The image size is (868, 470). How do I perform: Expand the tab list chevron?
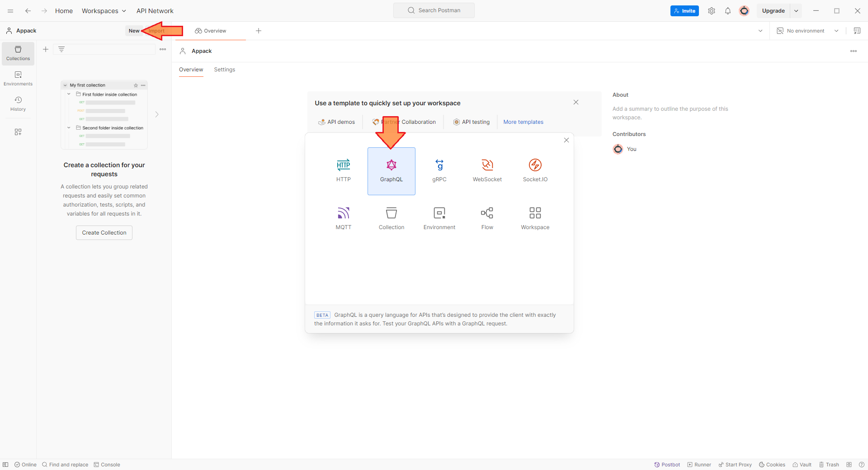click(x=760, y=31)
